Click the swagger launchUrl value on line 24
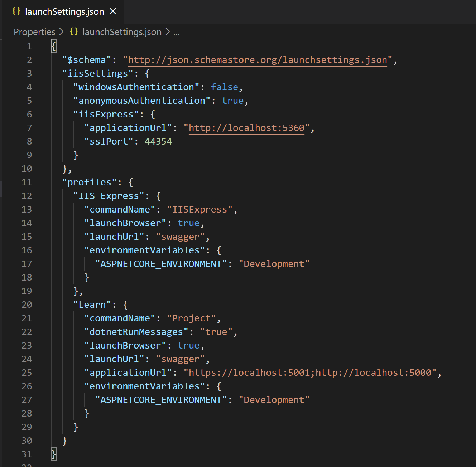The width and height of the screenshot is (476, 467). (x=181, y=359)
